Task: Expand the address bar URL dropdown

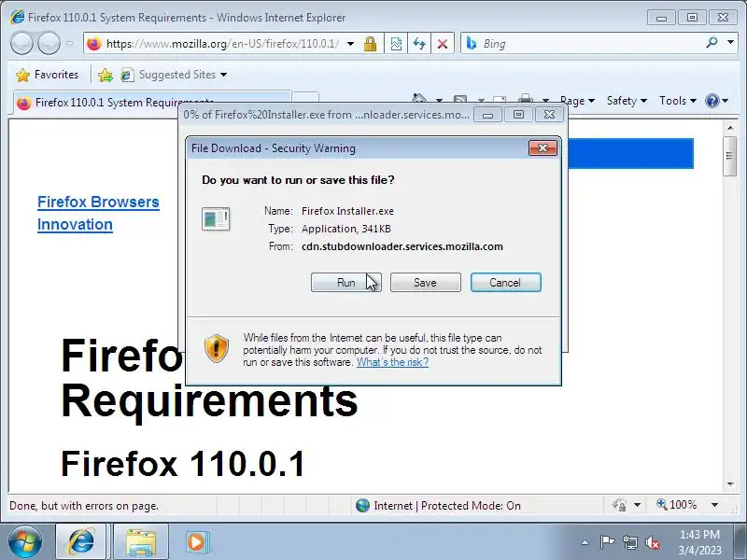Action: (x=351, y=44)
